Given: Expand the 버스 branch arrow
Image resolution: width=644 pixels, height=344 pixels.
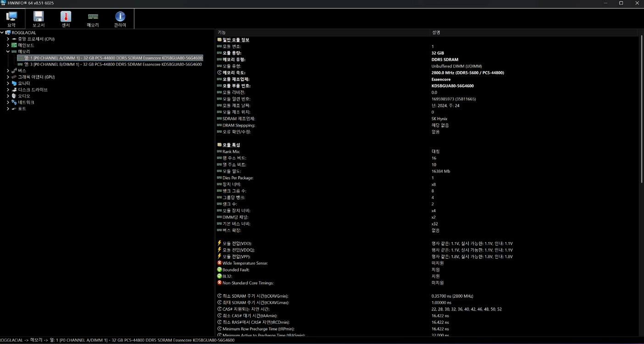Looking at the screenshot, I should tap(8, 71).
